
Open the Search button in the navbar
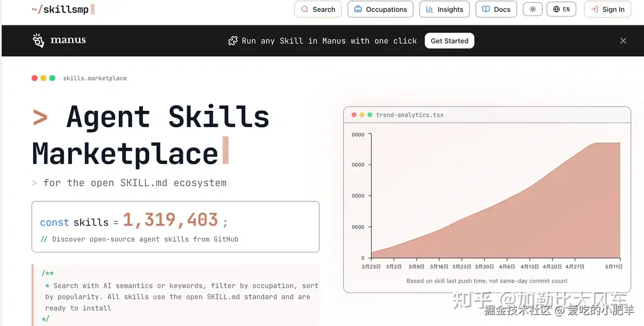pos(318,9)
